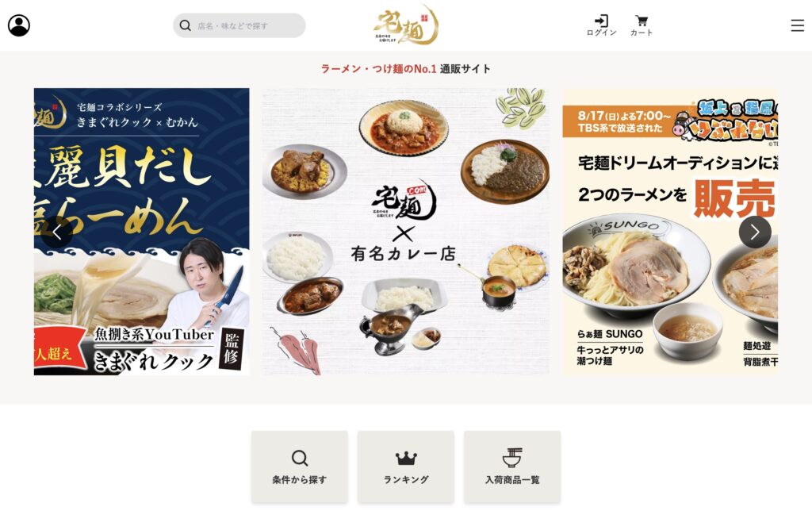
Task: Focus the 店名・味などで探す search field
Action: (239, 25)
